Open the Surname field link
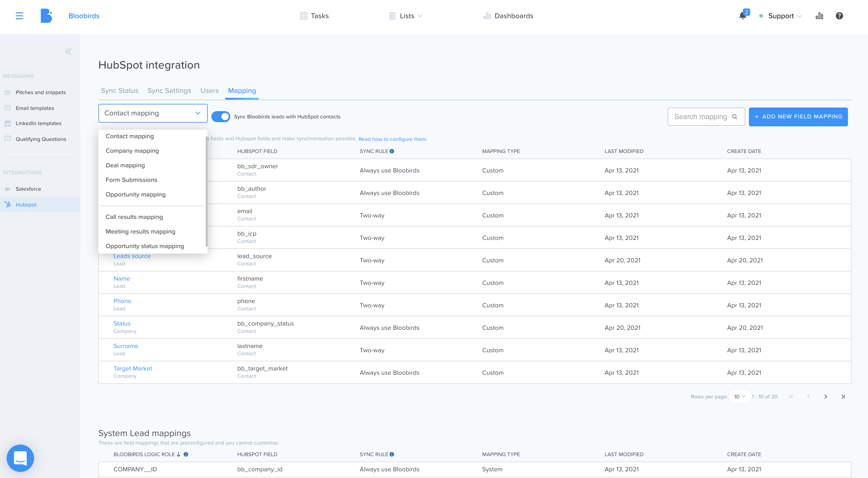 (x=126, y=346)
